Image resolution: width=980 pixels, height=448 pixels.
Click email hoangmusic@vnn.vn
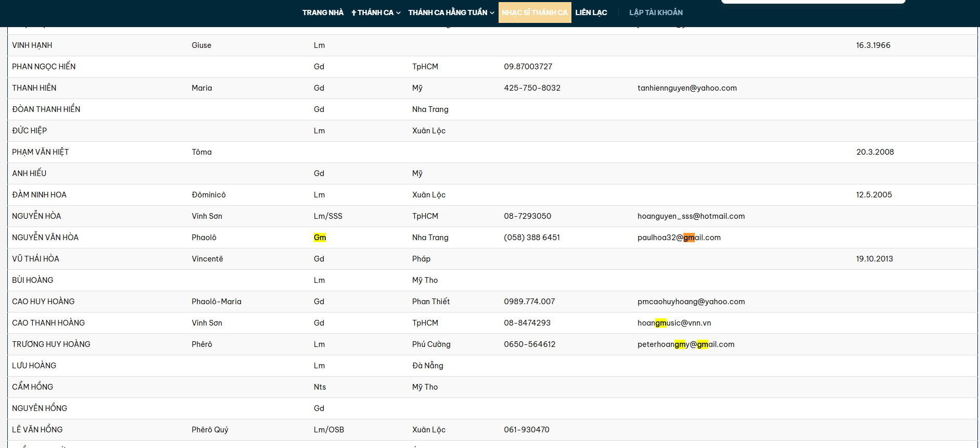tap(674, 323)
